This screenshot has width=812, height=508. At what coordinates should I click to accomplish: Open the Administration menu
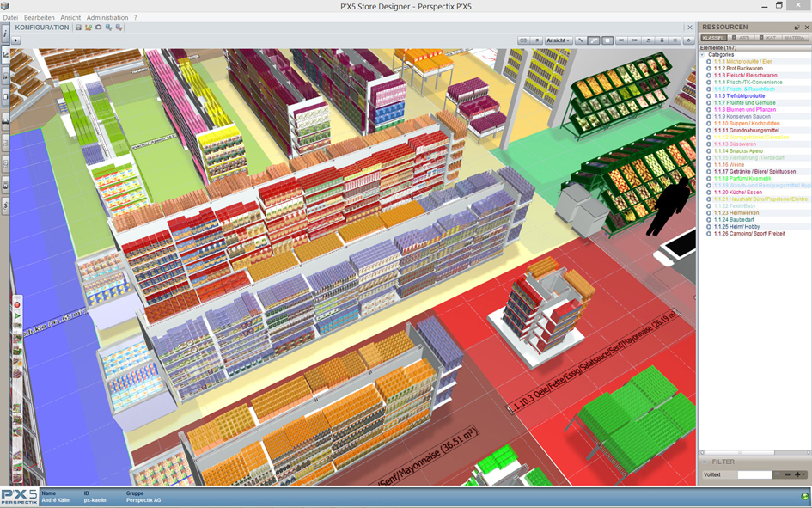point(107,17)
